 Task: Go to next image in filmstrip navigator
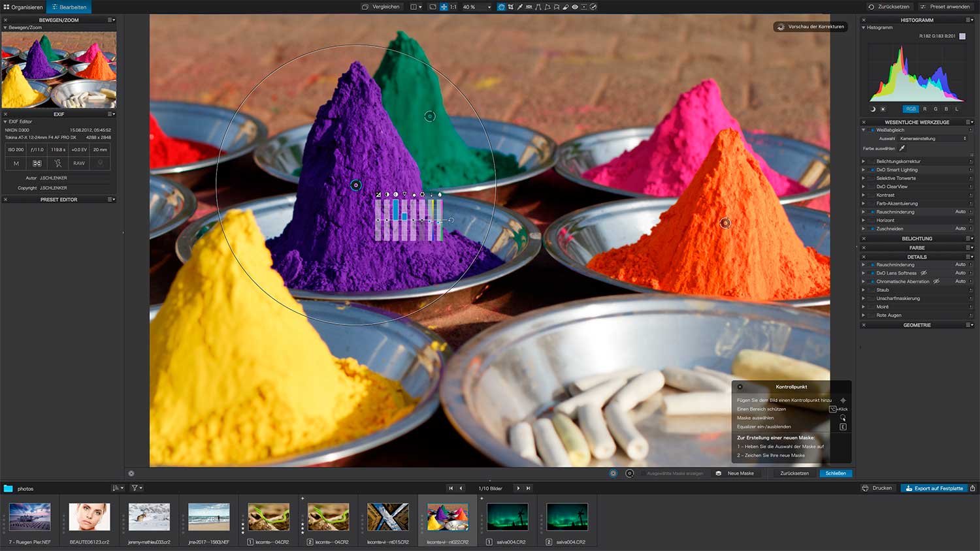coord(518,488)
